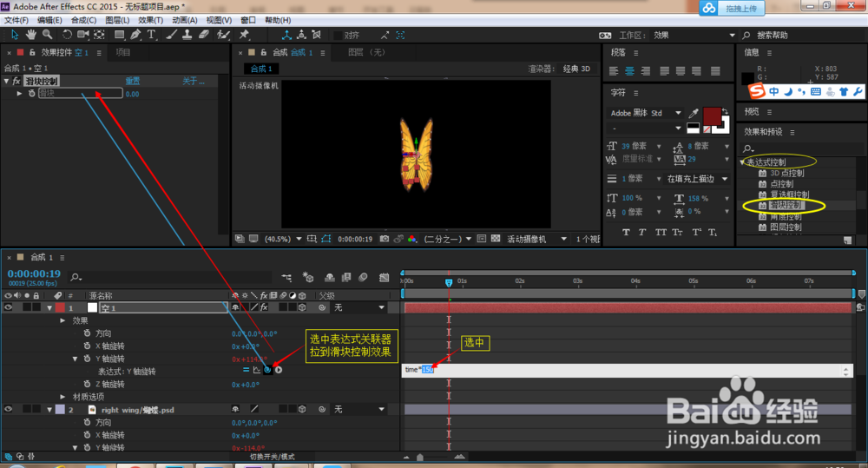Viewport: 868px width, 468px height.
Task: Select the Pan Behind anchor point tool
Action: click(x=99, y=35)
